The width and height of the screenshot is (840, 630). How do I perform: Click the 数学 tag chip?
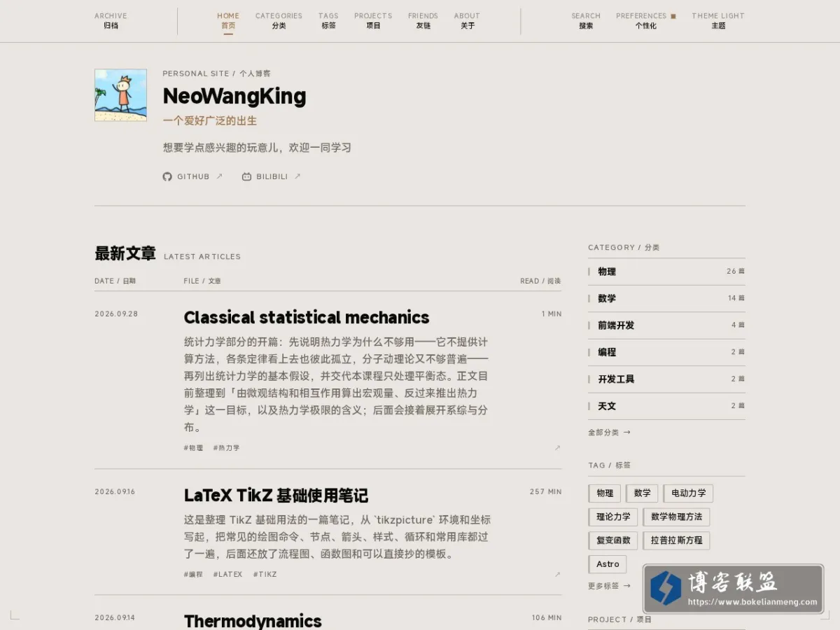[642, 493]
